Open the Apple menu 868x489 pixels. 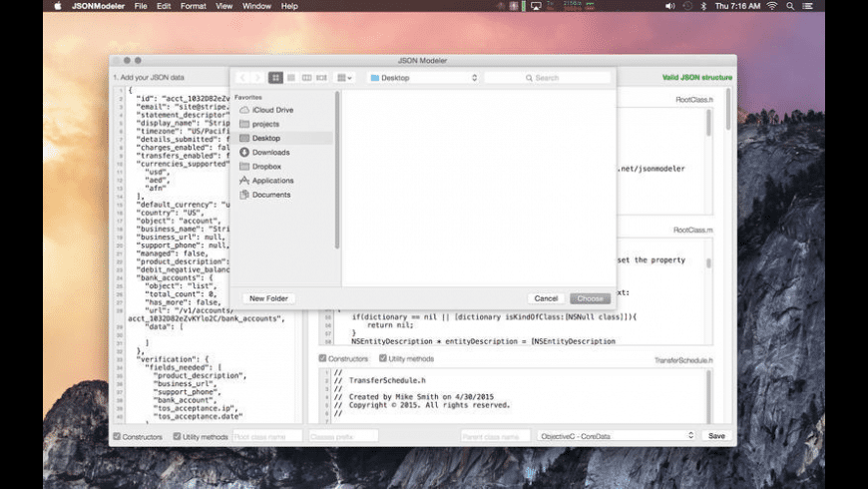tap(58, 6)
